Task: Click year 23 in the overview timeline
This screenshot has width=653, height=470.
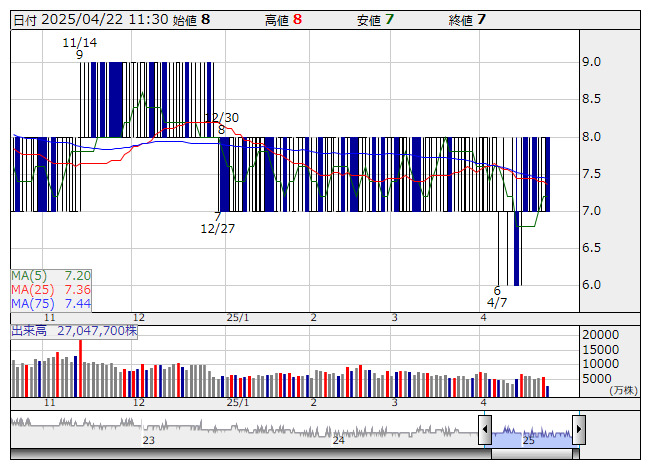Action: [148, 440]
